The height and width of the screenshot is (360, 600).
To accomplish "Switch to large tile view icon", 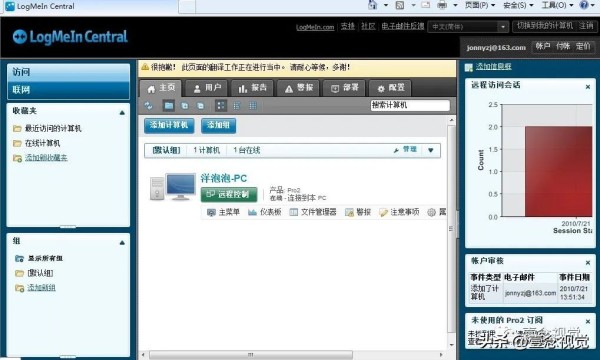I will 221,106.
